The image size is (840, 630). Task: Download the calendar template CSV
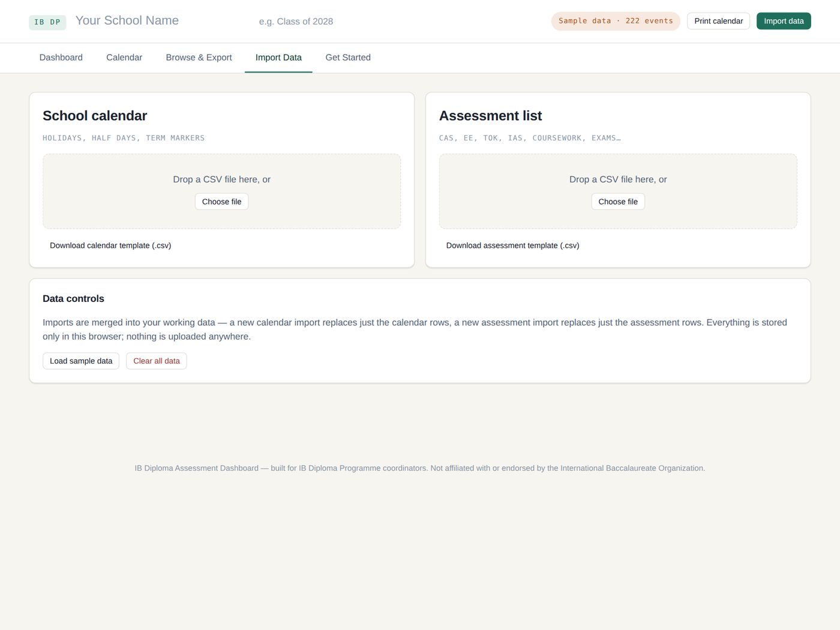point(110,245)
